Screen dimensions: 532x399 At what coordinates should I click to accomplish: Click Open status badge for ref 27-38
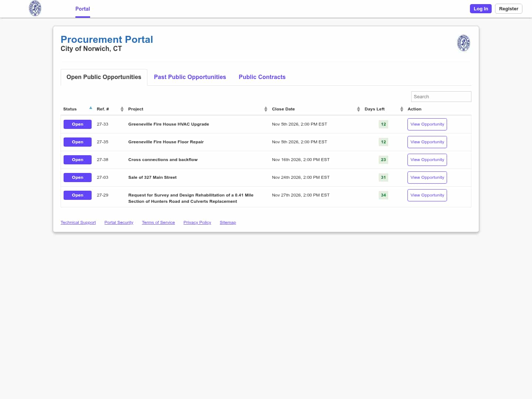coord(78,160)
